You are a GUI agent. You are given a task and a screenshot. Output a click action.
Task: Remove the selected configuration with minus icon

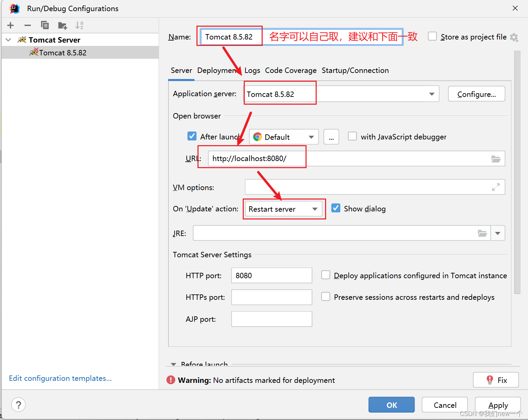(x=28, y=25)
